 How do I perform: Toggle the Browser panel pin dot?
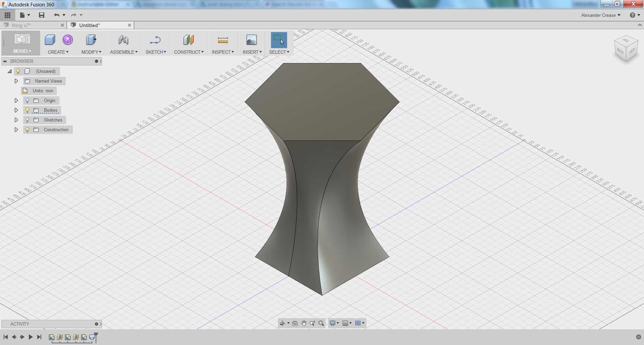(96, 61)
